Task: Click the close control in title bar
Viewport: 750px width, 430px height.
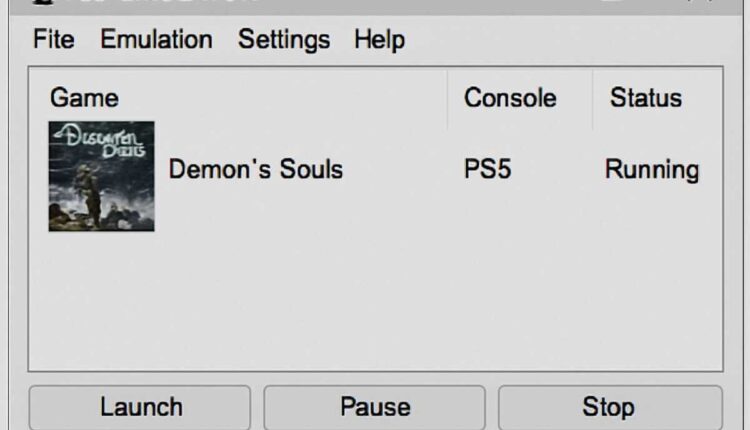Action: [703, 4]
